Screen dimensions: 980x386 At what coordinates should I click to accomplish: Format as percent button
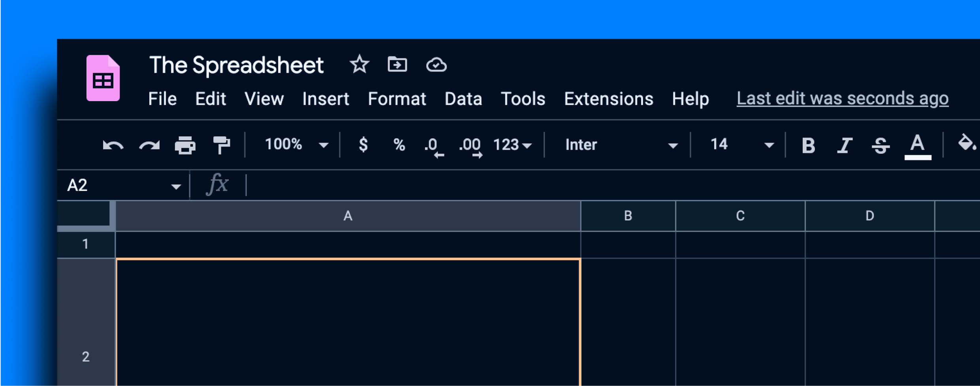(399, 145)
